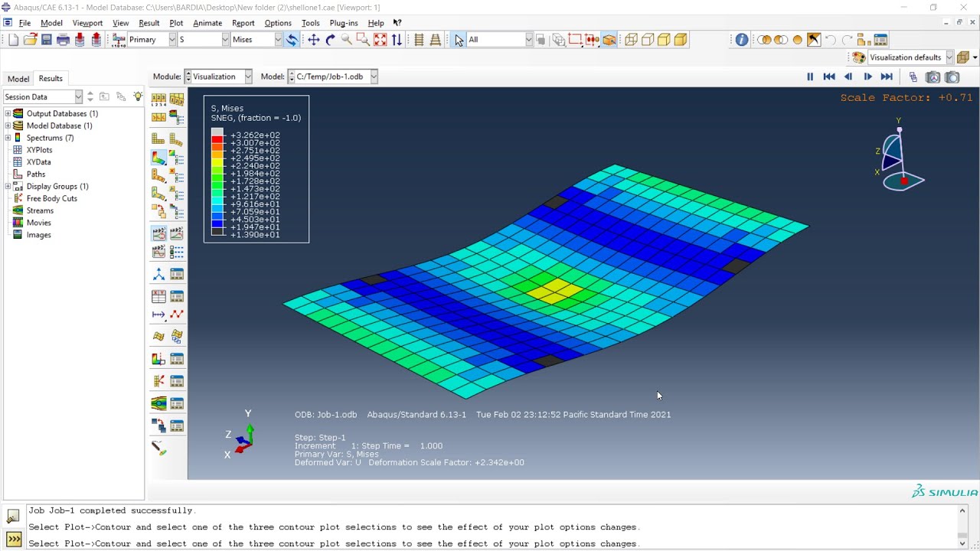Select Movies in the results tree
The height and width of the screenshot is (551, 980).
click(x=38, y=223)
